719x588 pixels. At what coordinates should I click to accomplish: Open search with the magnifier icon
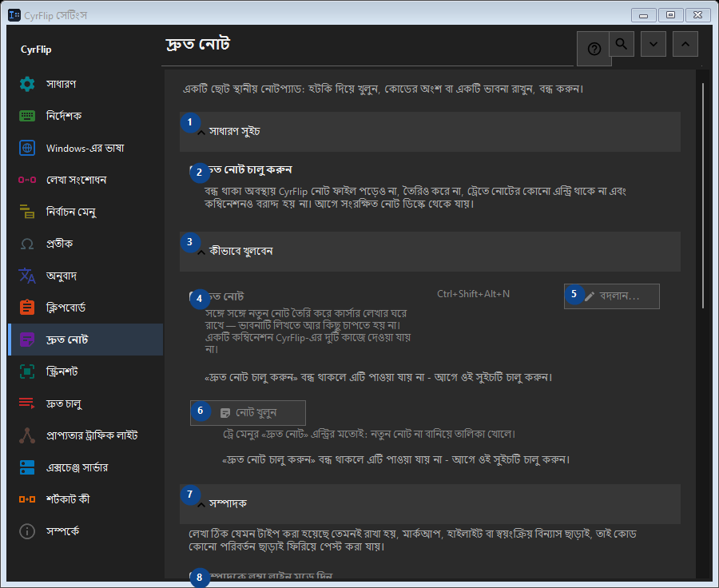(622, 44)
